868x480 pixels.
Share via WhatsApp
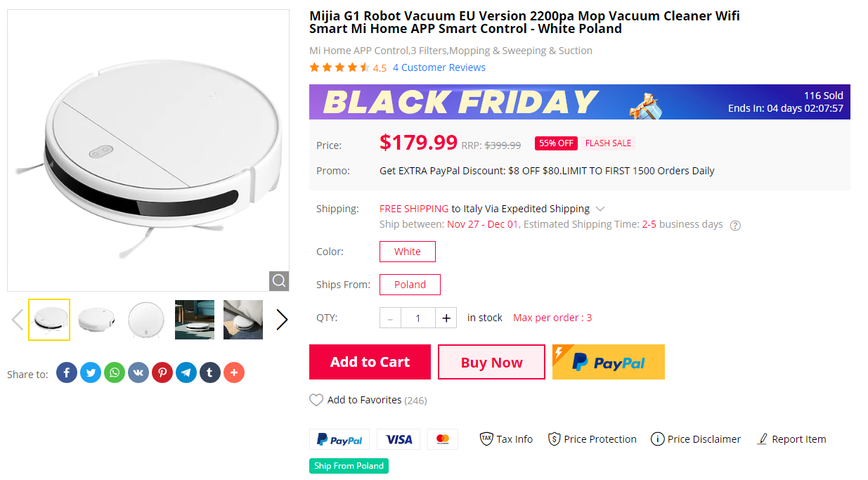click(115, 372)
